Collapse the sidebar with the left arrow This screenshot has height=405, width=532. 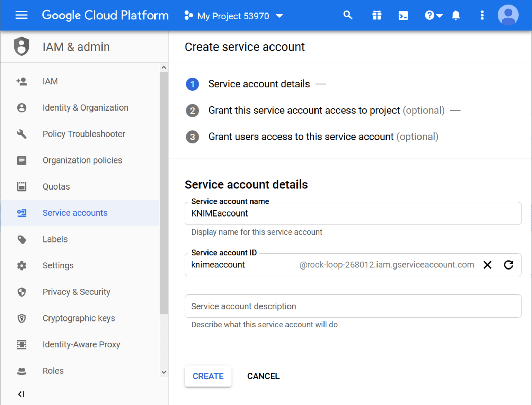pos(21,394)
